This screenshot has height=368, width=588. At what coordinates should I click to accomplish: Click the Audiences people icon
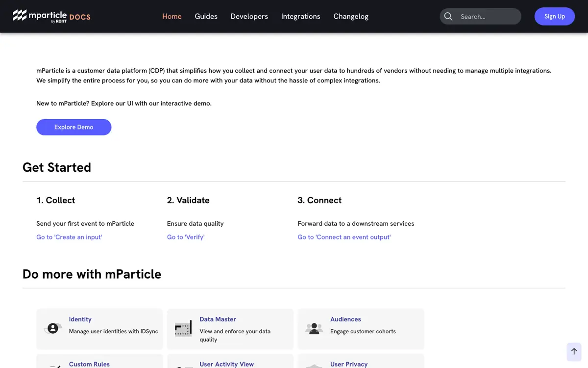pyautogui.click(x=314, y=328)
